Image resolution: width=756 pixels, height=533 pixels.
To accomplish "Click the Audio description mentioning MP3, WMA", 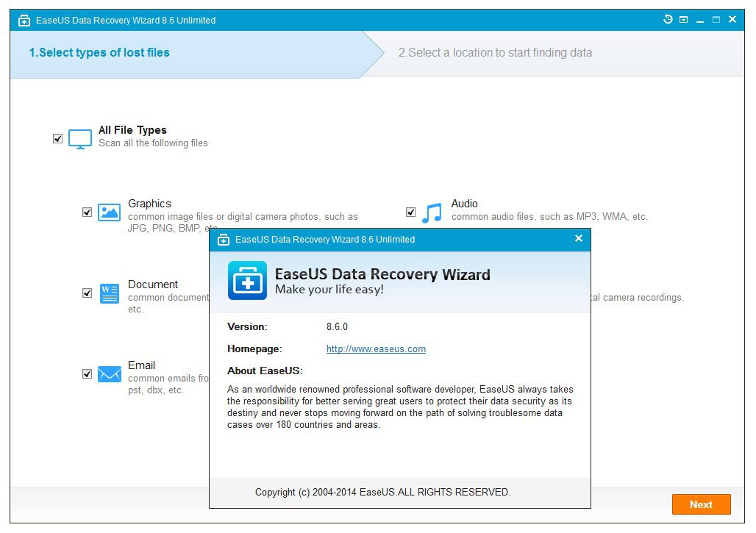I will pyautogui.click(x=549, y=217).
